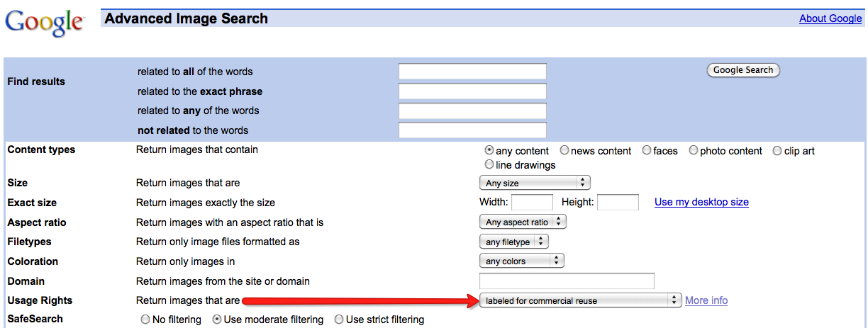Open the 'any filetype' dropdown
The image size is (868, 328).
pos(514,242)
